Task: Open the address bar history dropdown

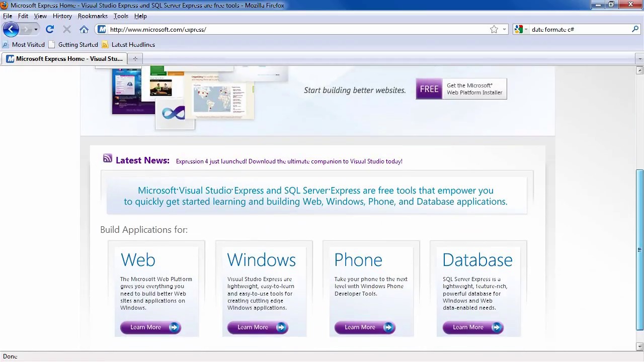Action: point(504,30)
